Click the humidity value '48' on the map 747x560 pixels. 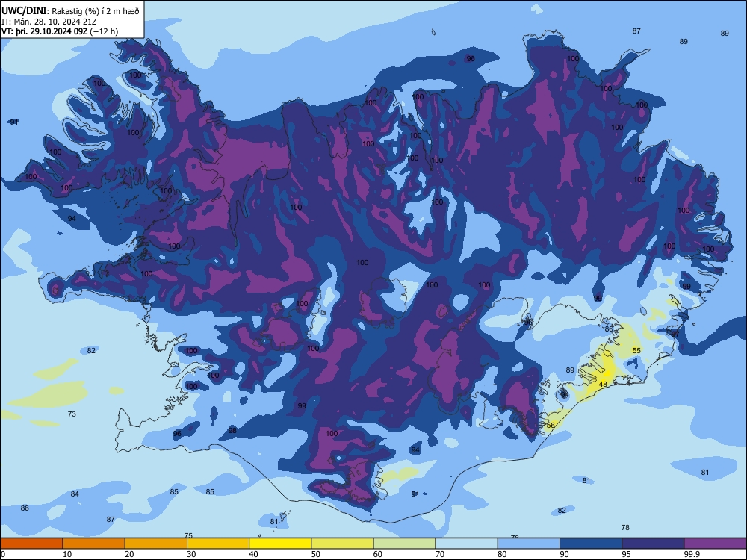(603, 385)
